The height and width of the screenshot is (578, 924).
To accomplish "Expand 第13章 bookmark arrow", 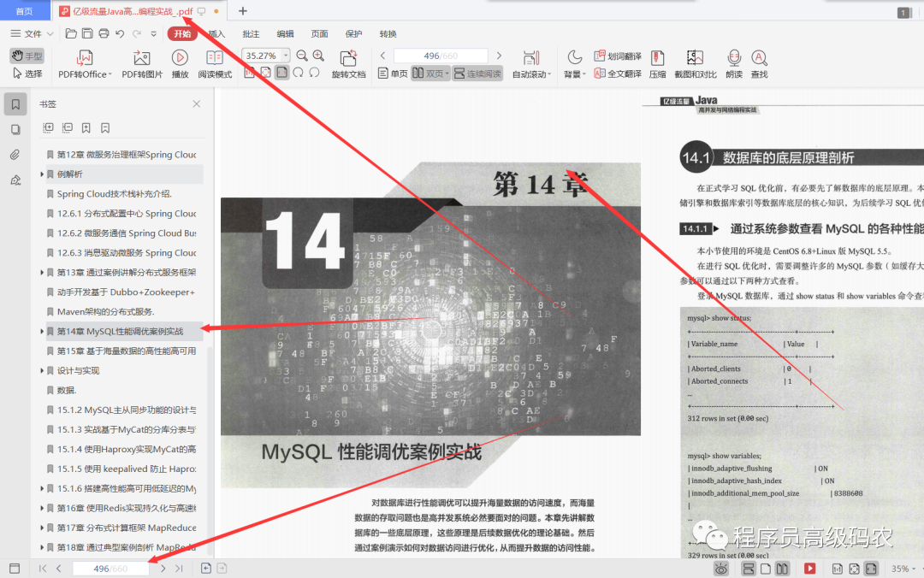I will pos(42,272).
